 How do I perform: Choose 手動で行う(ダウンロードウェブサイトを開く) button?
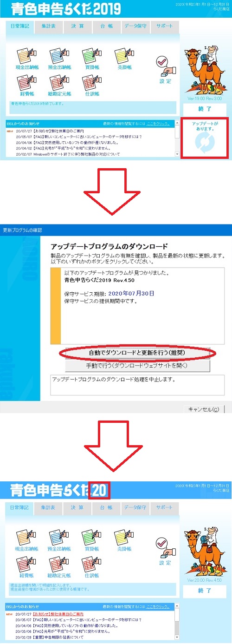[138, 366]
